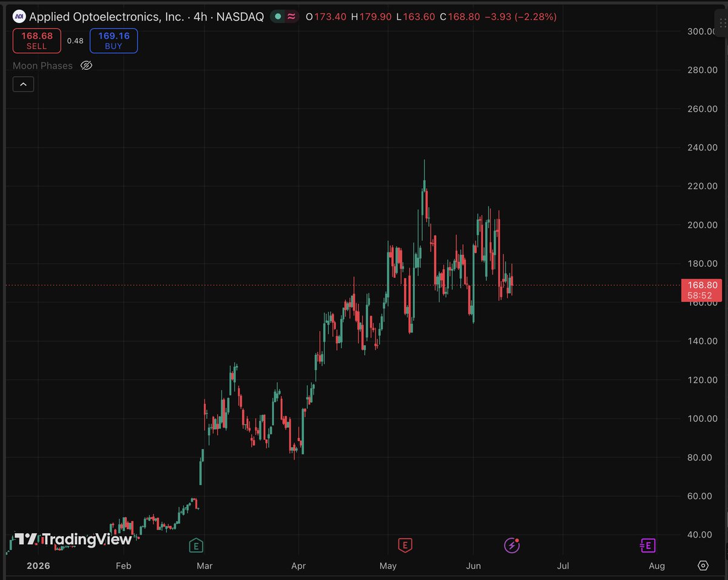Click the −3.93 (−2.28%) change value
Screen dimensions: 728x580
coord(521,17)
